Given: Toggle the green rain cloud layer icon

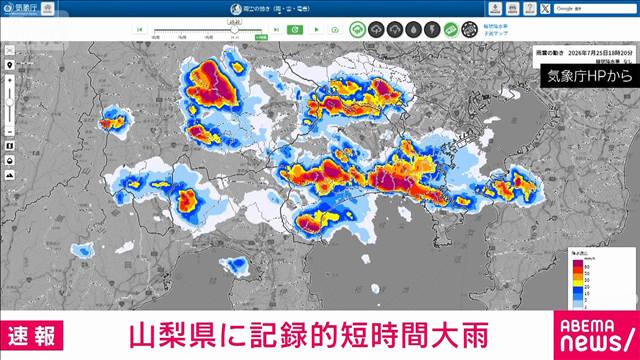Looking at the screenshot, I should (x=358, y=29).
